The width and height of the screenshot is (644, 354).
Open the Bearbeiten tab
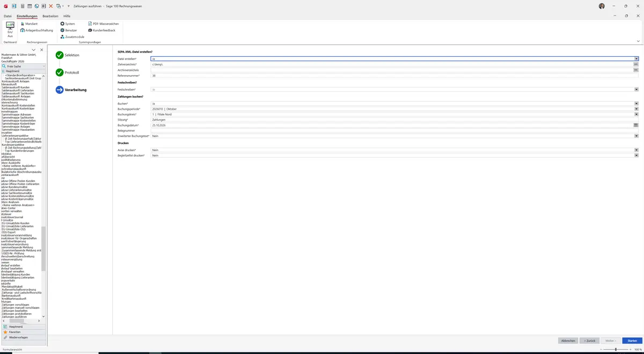[x=50, y=16]
